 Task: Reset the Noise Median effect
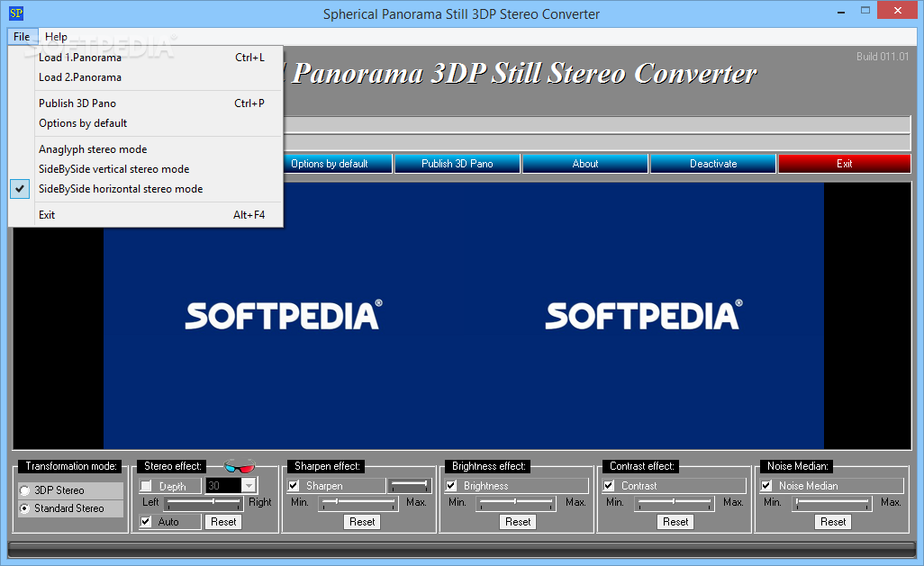click(x=833, y=522)
